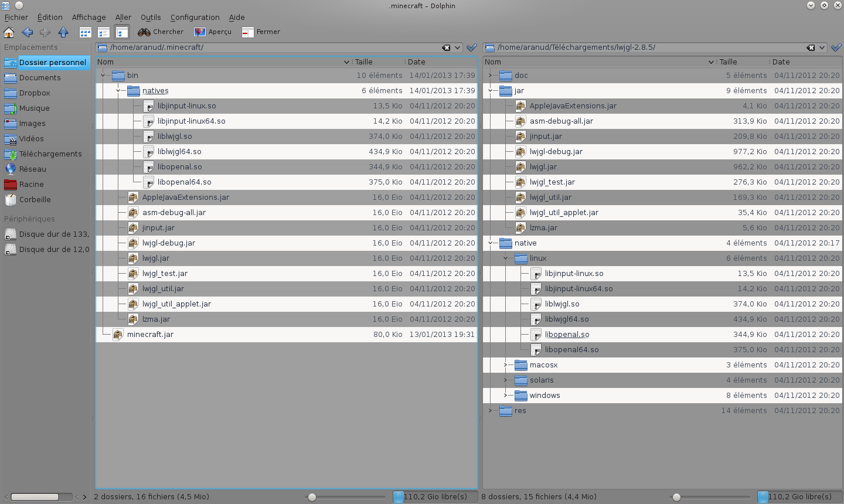844x504 pixels.
Task: Open Vidéos place
Action: [31, 138]
